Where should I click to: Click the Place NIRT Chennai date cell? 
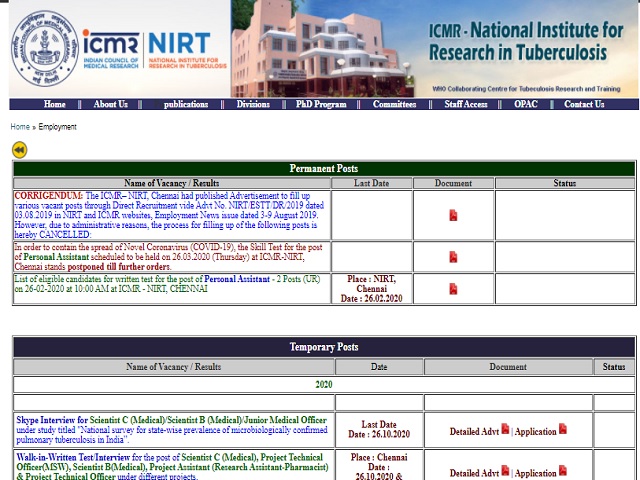coord(372,289)
